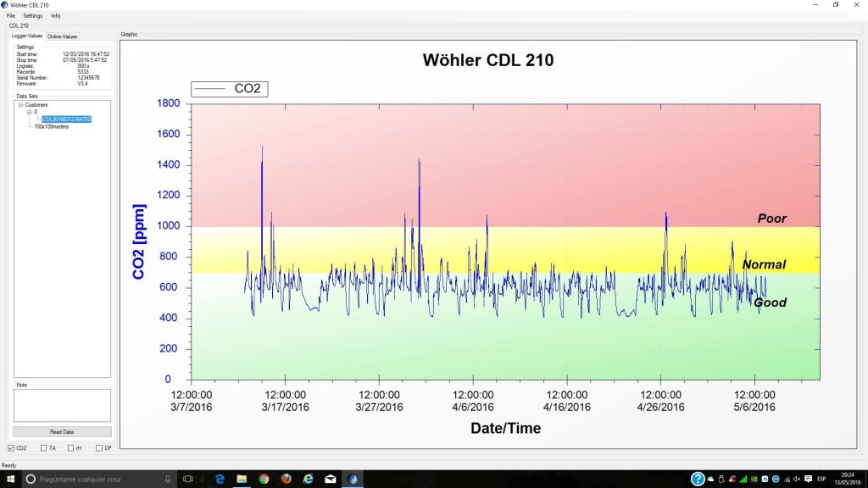
Task: Click the ESP language indicator
Action: tap(821, 480)
